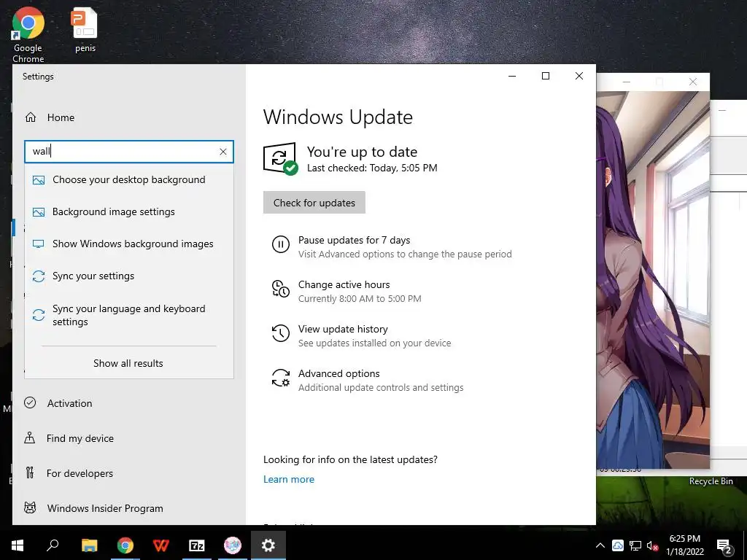747x560 pixels.
Task: Open taskbar search magnifier
Action: point(53,545)
